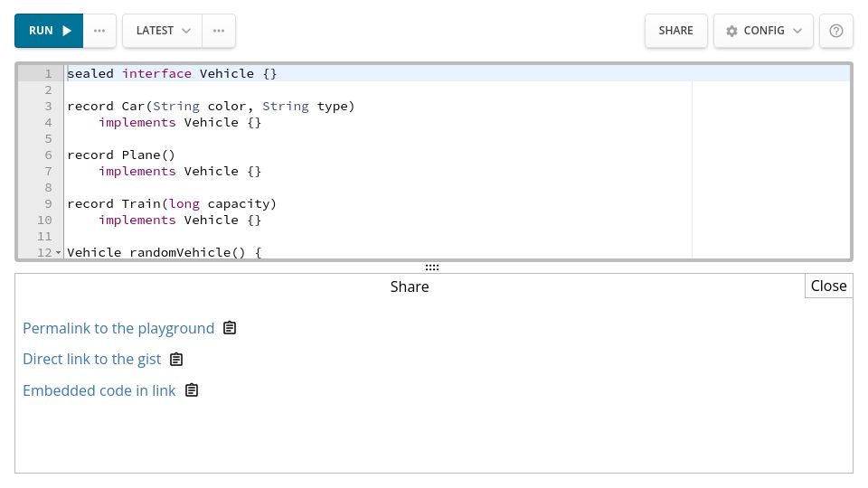
Task: Open the LATEST version dropdown
Action: [x=162, y=31]
